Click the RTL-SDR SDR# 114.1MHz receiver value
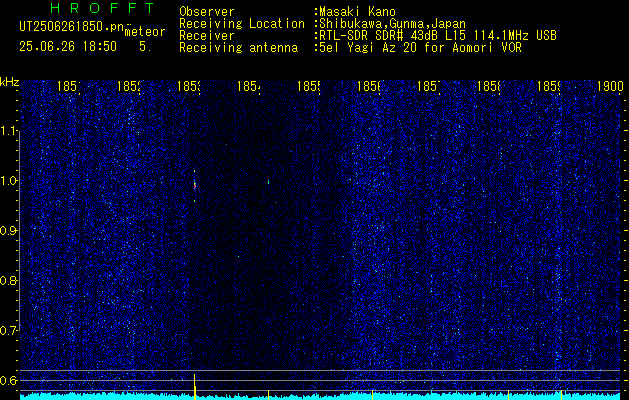Viewport: 629px width, 400px height. pos(438,36)
